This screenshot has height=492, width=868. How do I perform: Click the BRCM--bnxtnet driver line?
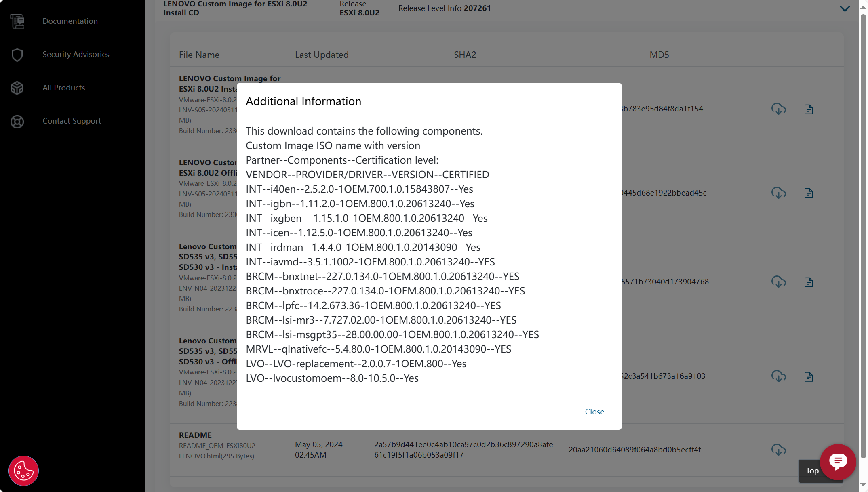(x=383, y=276)
